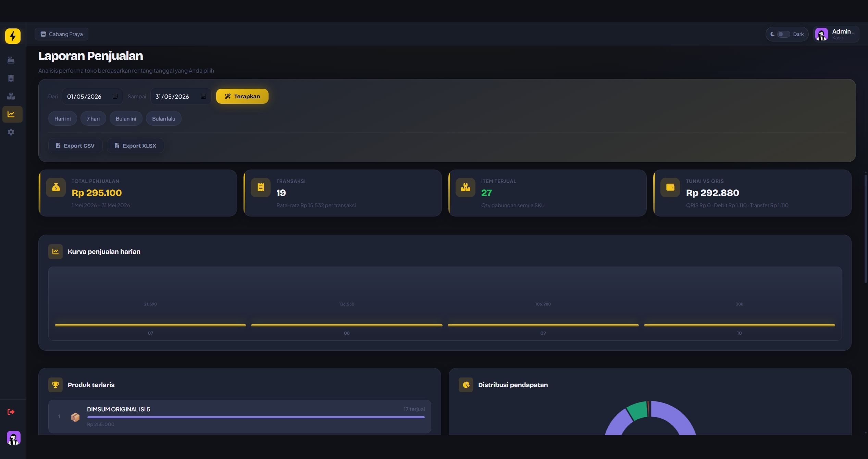868x459 pixels.
Task: Click the 17 terjual label
Action: pos(414,409)
